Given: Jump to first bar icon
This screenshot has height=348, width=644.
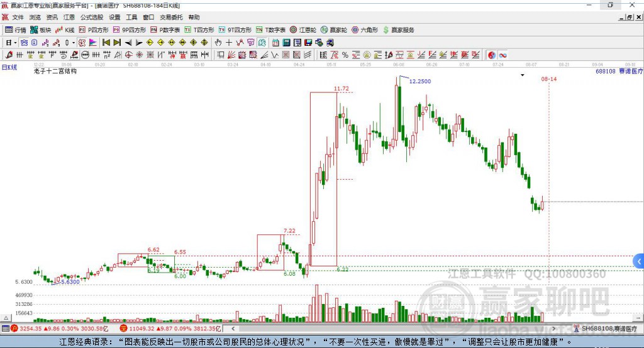Looking at the screenshot, I should point(106,43).
